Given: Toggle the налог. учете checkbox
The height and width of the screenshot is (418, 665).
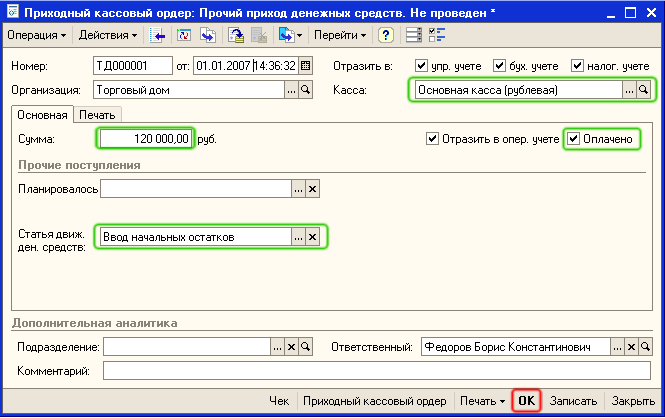Looking at the screenshot, I should pyautogui.click(x=577, y=66).
